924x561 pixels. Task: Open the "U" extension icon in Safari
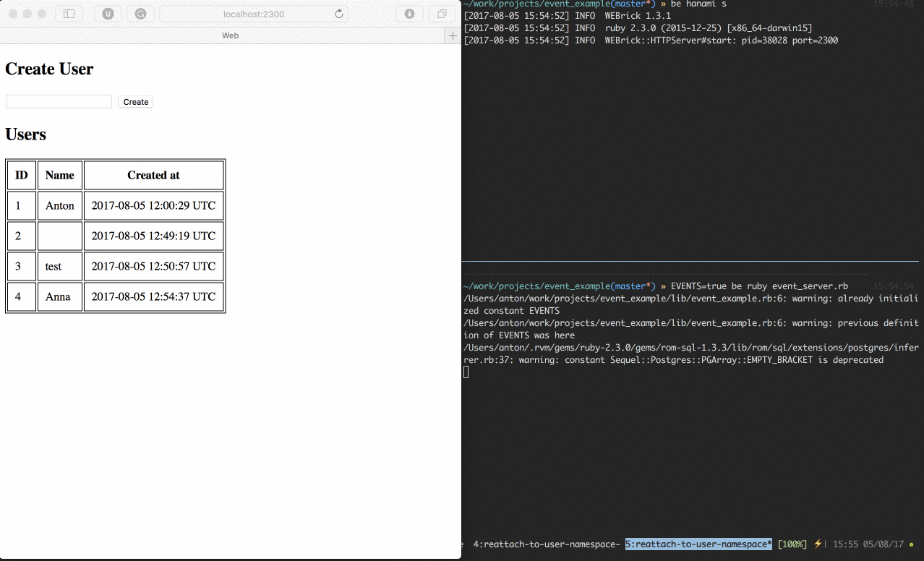[107, 13]
